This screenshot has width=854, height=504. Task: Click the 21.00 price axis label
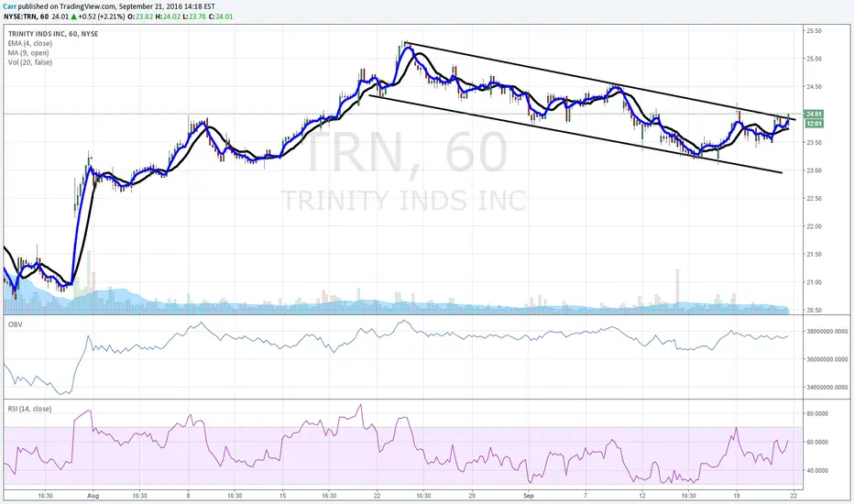(814, 282)
